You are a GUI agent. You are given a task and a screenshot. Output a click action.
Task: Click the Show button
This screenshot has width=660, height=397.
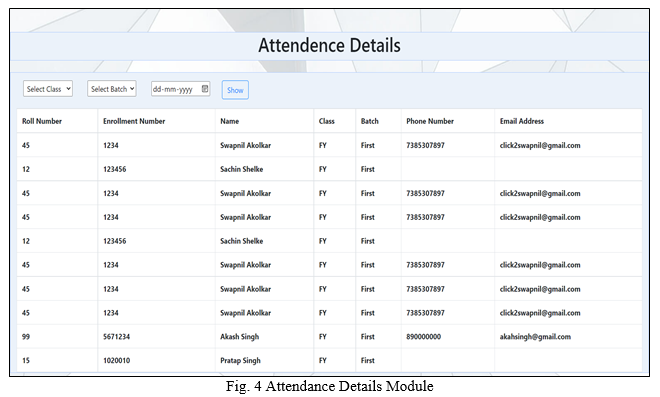[235, 90]
